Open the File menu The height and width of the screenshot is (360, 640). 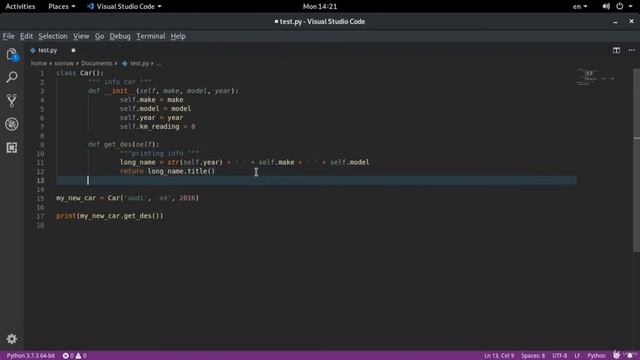pyautogui.click(x=8, y=36)
